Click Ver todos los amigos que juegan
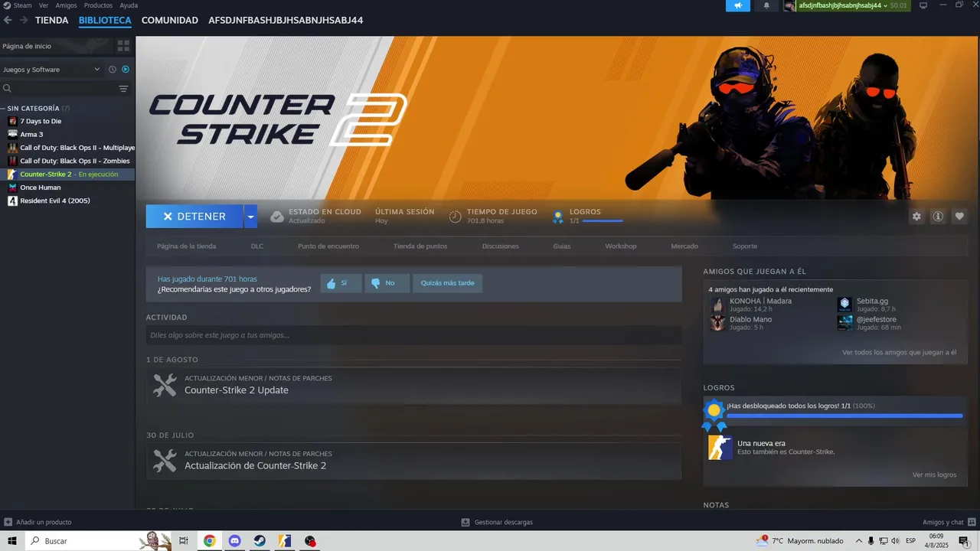This screenshot has width=980, height=551. [x=899, y=353]
